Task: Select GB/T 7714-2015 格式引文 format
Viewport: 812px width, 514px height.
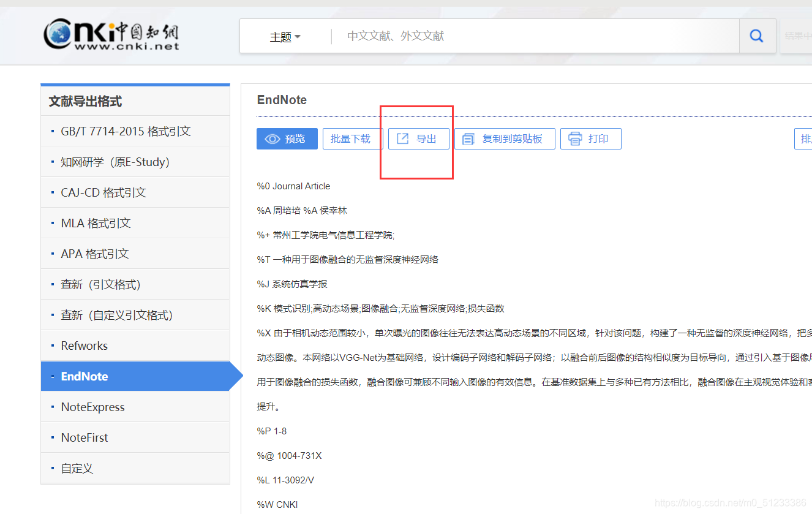Action: [135, 131]
